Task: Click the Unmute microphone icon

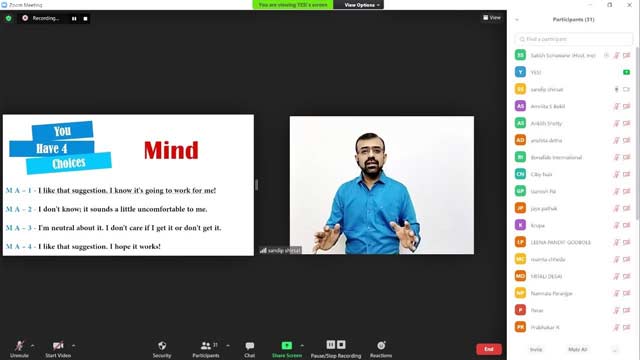Action: 19,346
